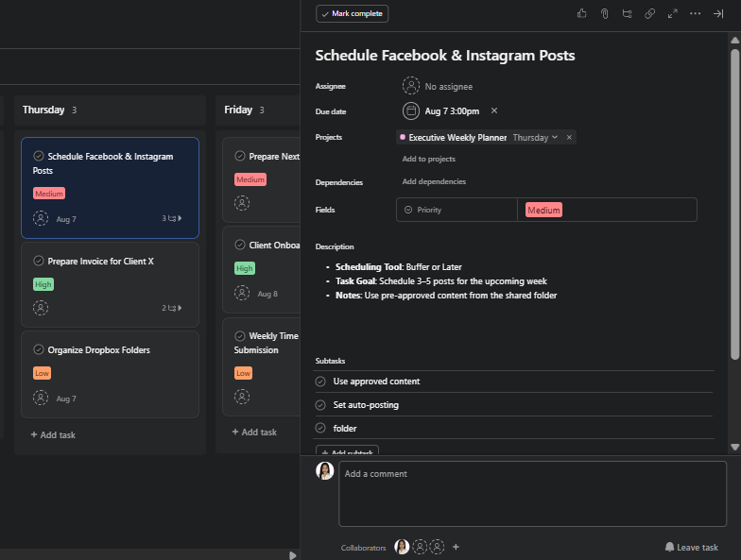Image resolution: width=741 pixels, height=560 pixels.
Task: Complete the 'Prepare Invoice for Client X' card
Action: [x=39, y=261]
